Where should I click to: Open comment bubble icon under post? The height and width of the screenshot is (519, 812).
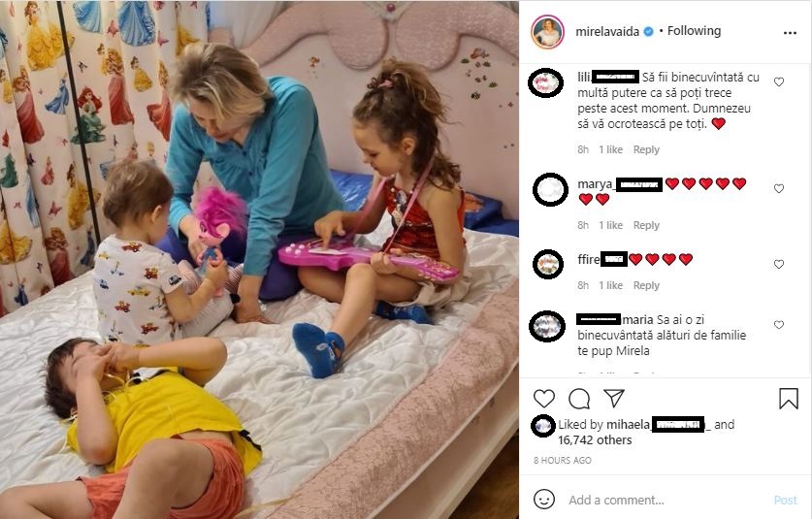[x=579, y=399]
